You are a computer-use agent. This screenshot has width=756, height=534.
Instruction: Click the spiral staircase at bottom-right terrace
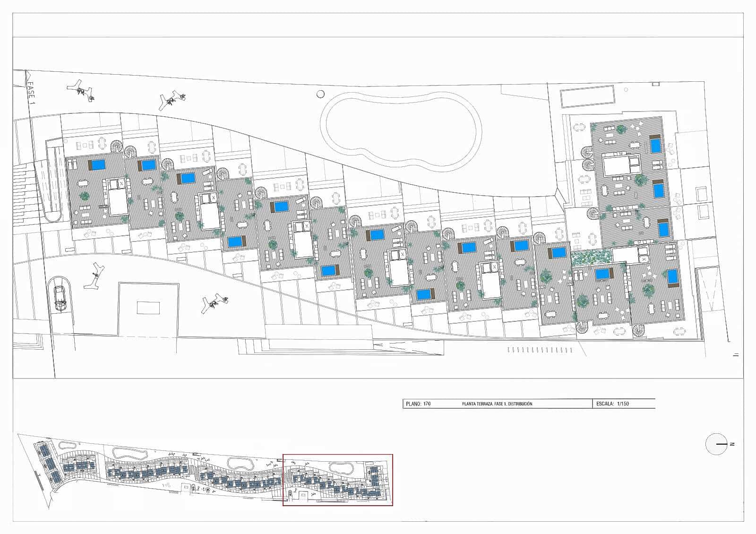tap(639, 331)
